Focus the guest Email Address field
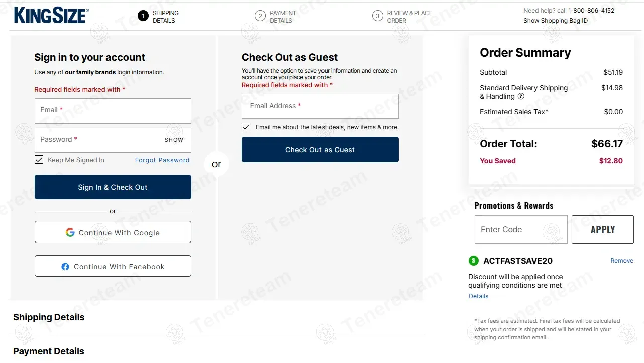The image size is (644, 363). [x=320, y=106]
